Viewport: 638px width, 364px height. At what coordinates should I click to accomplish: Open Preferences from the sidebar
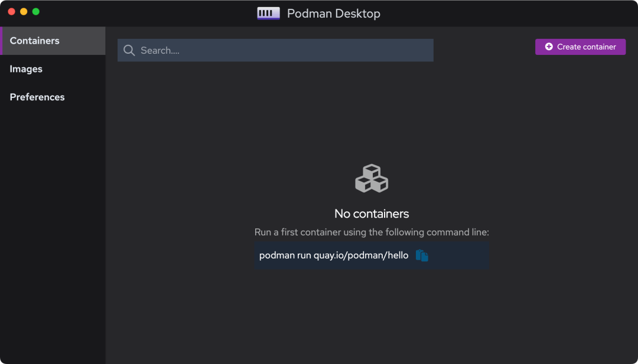pyautogui.click(x=53, y=97)
